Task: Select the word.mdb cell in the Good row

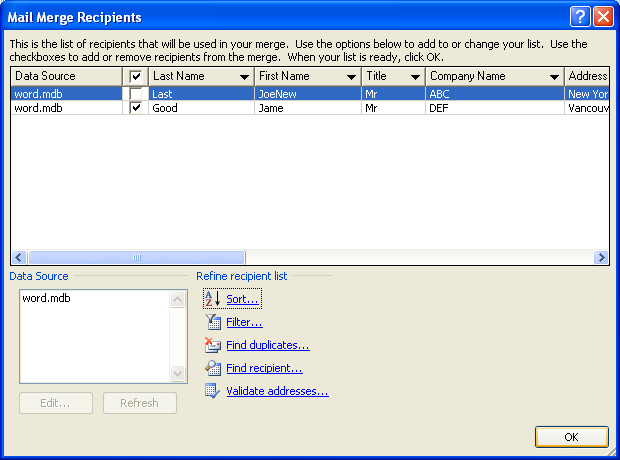Action: pos(66,108)
